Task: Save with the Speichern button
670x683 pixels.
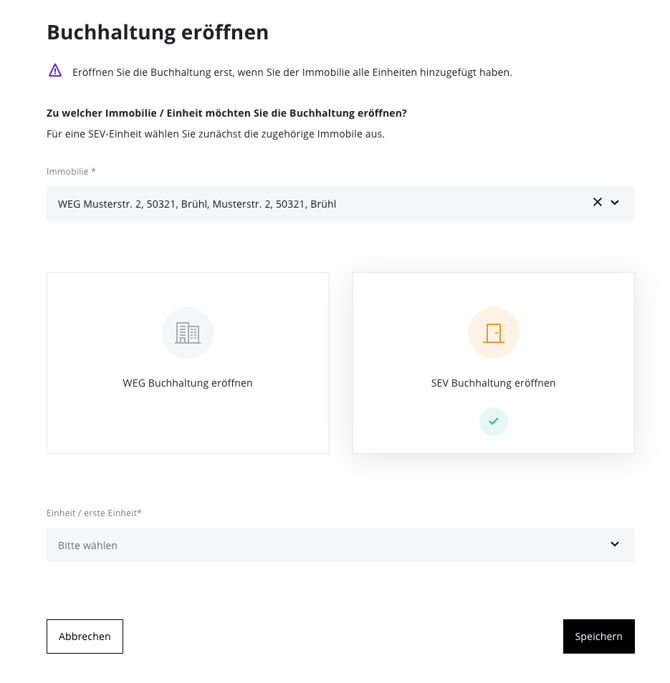Action: [598, 636]
